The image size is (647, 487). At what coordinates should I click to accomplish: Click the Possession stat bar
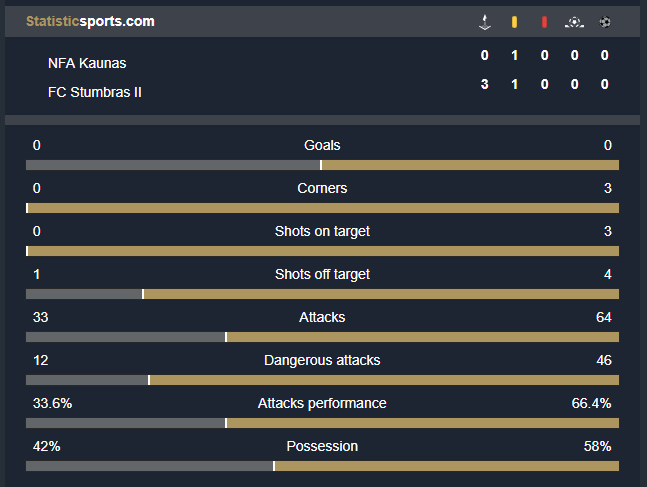tap(322, 466)
